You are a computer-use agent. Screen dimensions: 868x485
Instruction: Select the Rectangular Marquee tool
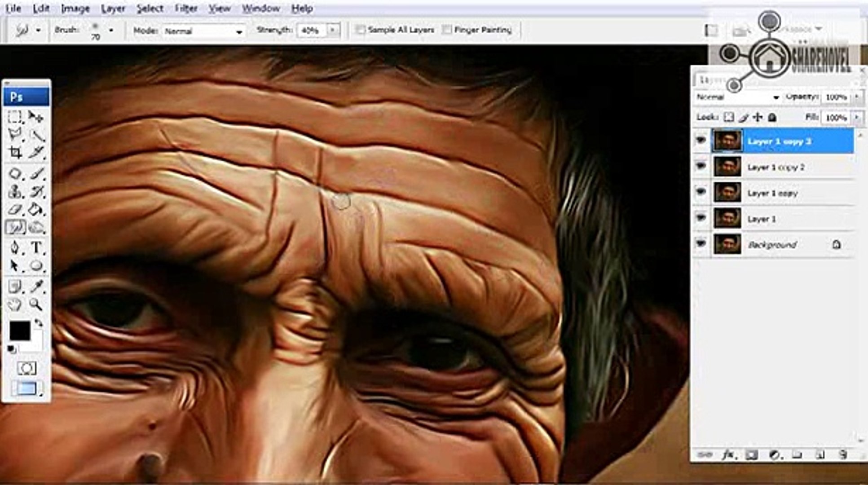(x=15, y=117)
